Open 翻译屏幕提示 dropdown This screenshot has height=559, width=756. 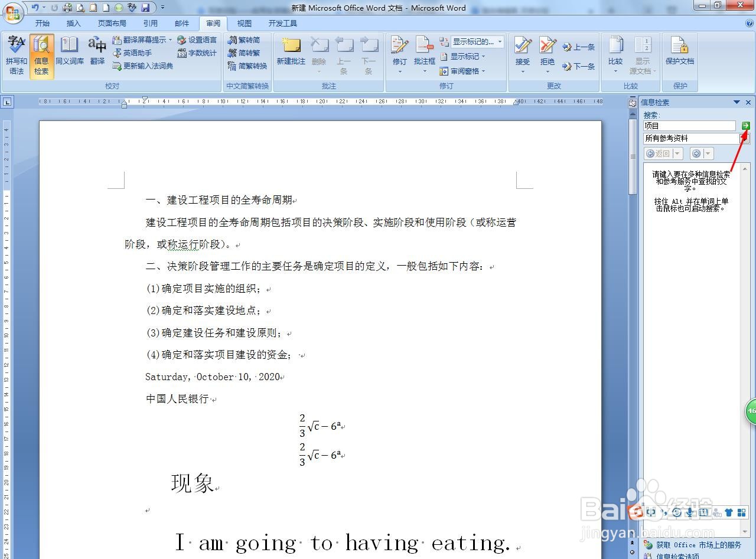[x=142, y=40]
